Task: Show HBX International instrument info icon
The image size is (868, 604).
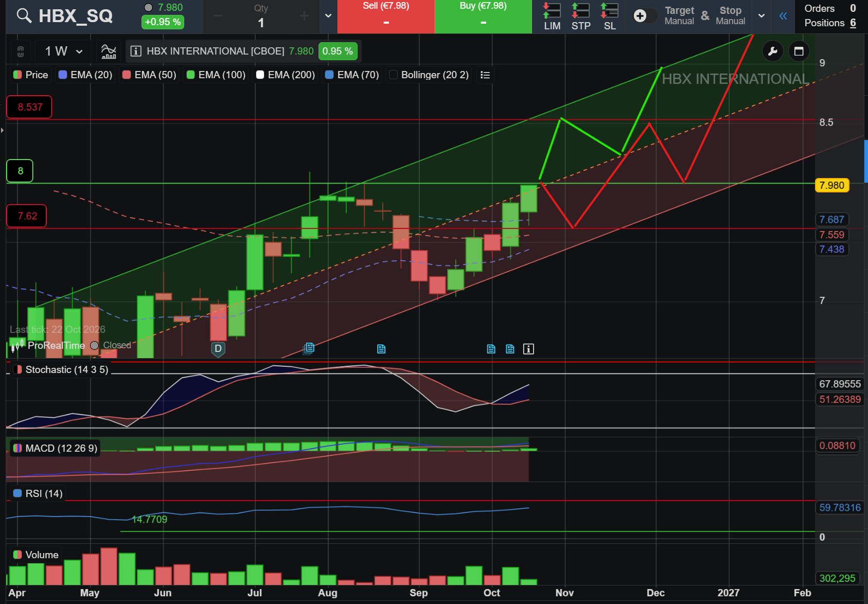Action: 136,51
